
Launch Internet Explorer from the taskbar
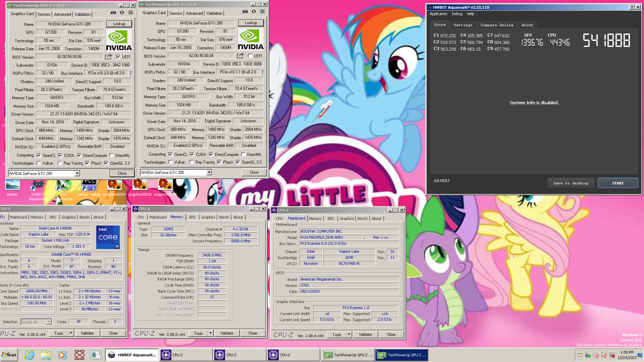pos(30,355)
